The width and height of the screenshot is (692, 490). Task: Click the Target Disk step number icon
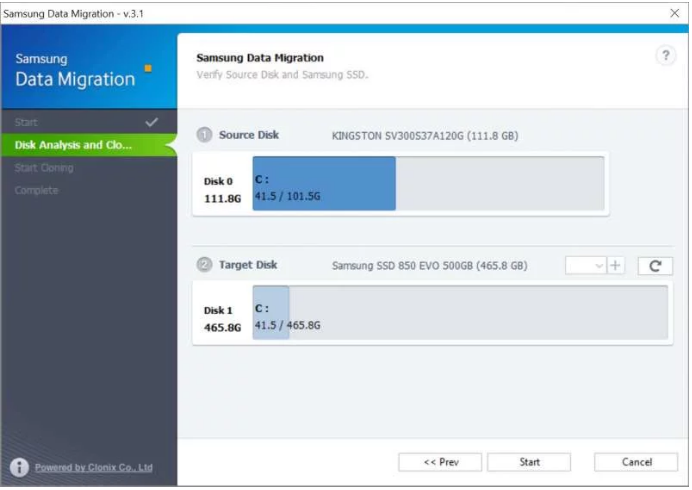click(204, 265)
